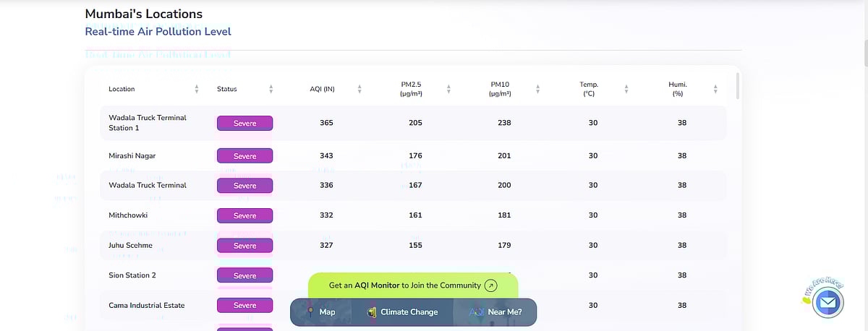Sort table by Status column arrows

point(271,89)
